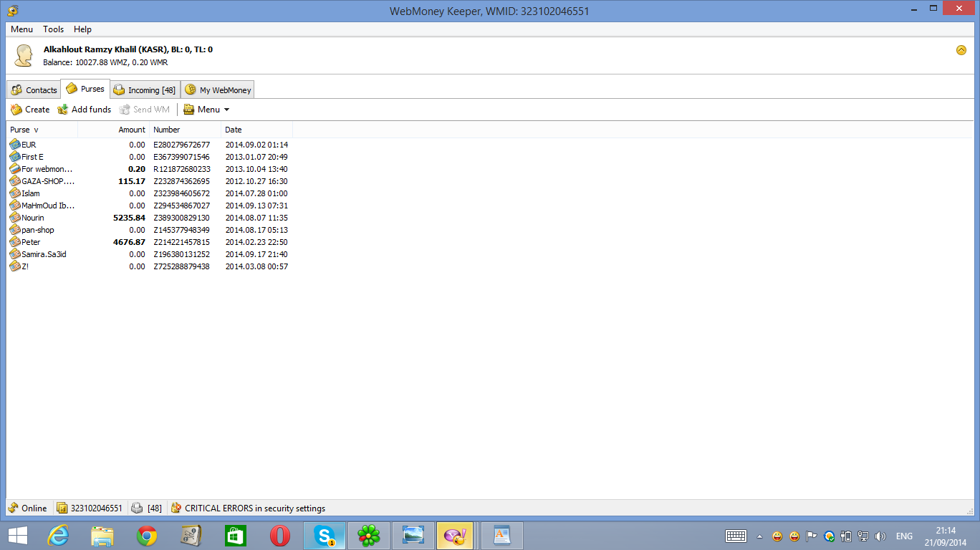
Task: Switch to ICQ in the taskbar
Action: point(369,536)
